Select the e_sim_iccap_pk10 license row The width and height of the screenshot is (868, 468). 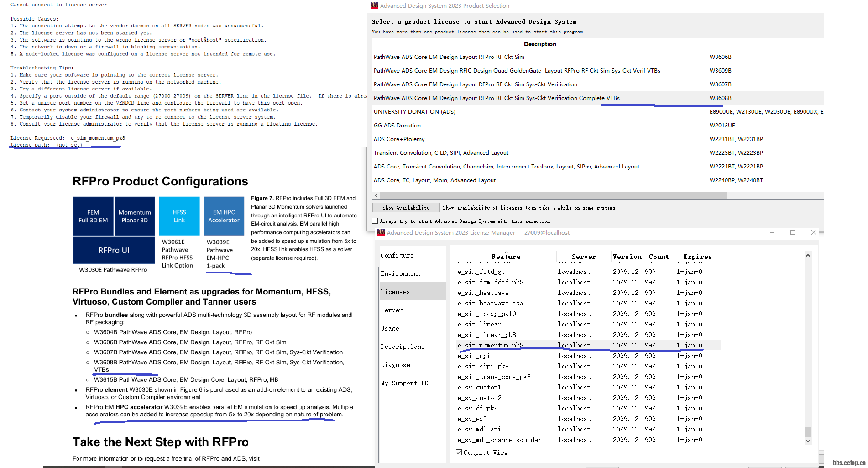[x=589, y=314]
